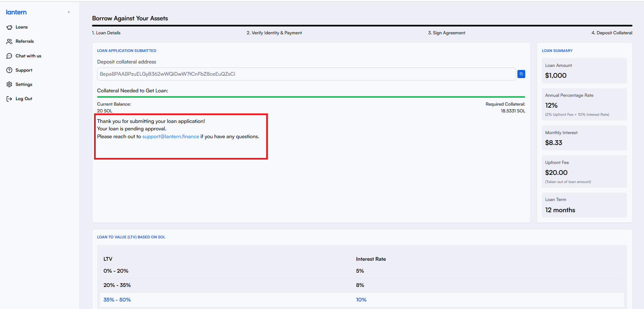Copy the deposit collateral address
644x309 pixels.
[x=521, y=74]
